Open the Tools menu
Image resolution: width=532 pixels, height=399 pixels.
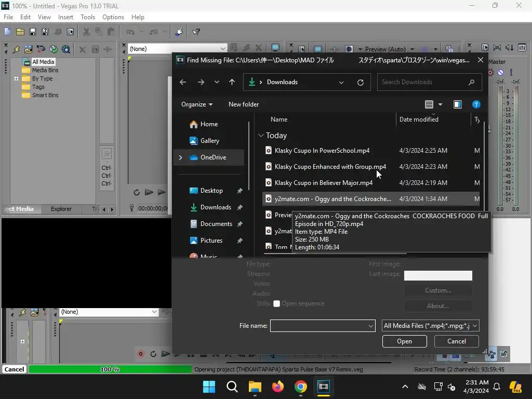click(x=87, y=17)
